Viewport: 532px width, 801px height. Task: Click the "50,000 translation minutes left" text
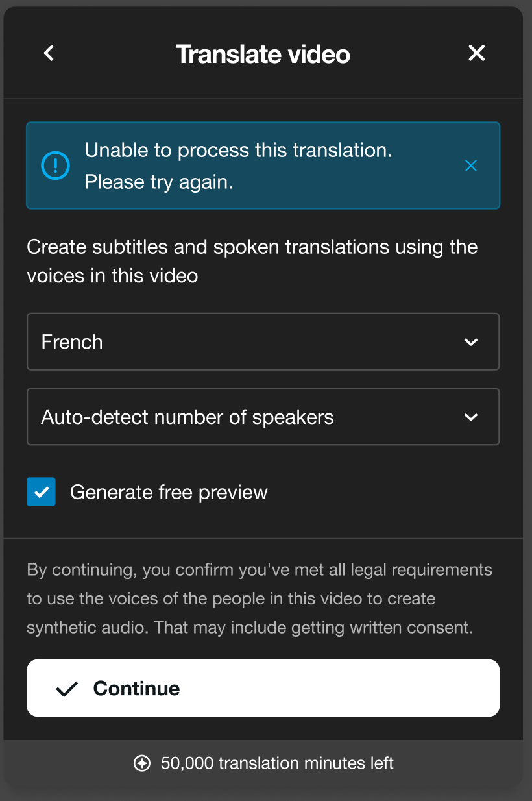(277, 763)
